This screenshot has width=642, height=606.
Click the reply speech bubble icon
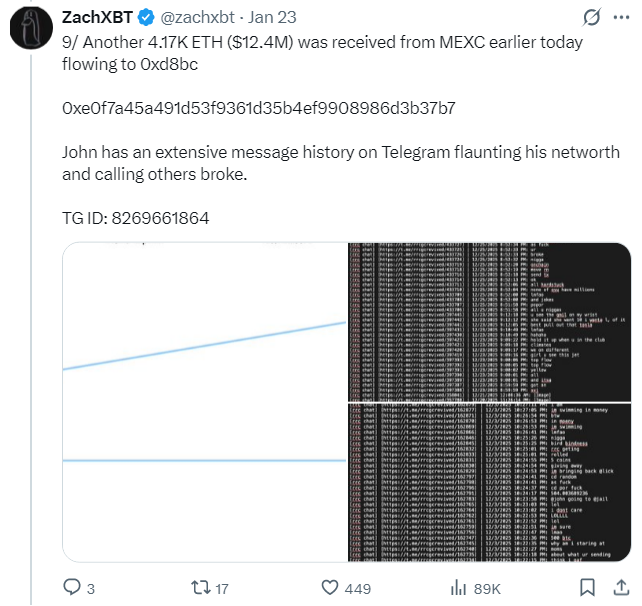[72, 587]
